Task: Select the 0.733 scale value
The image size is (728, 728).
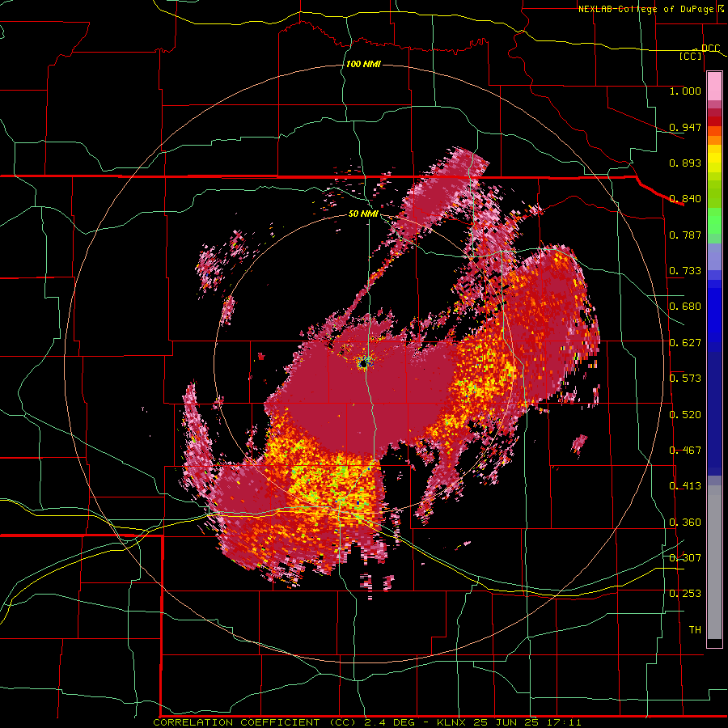Action: 685,271
